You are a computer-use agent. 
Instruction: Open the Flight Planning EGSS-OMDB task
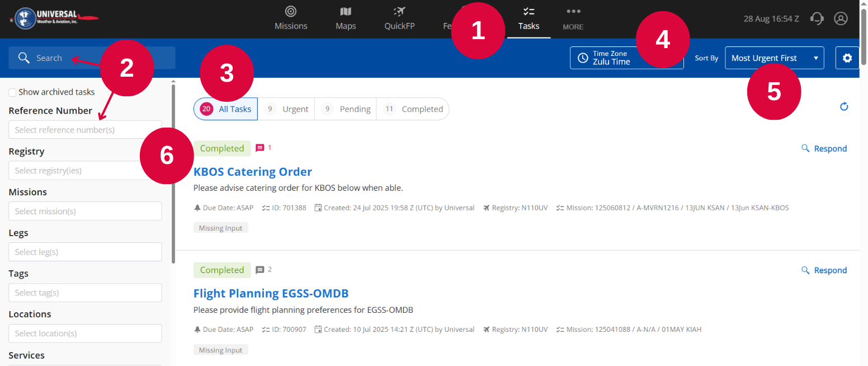271,293
